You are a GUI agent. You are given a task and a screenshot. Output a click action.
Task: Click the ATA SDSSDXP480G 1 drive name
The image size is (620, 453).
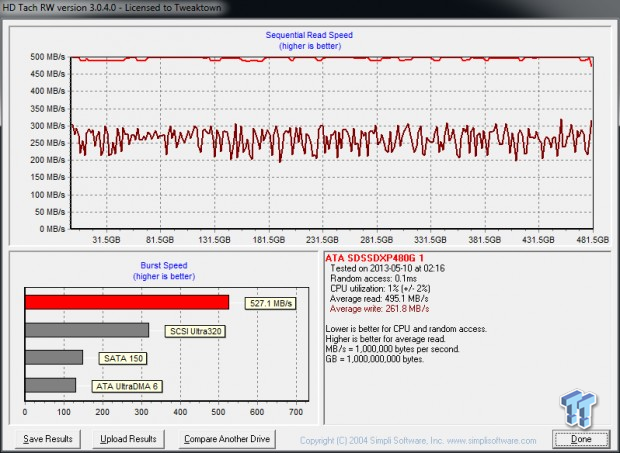374,258
